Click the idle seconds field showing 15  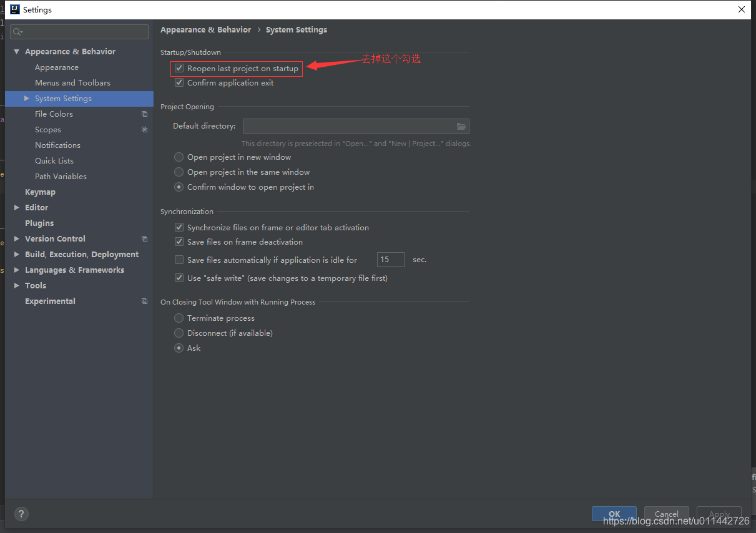(390, 259)
